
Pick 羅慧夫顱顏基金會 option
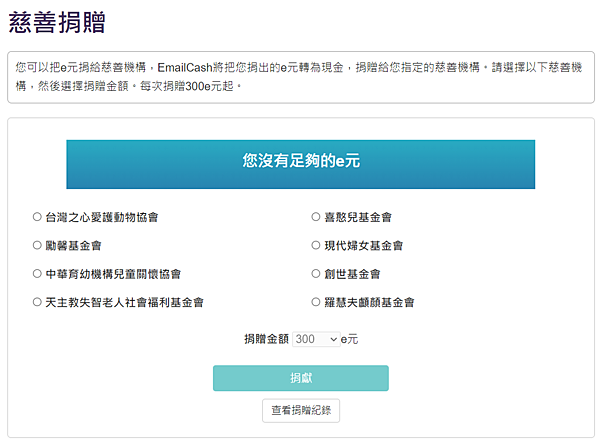(316, 302)
